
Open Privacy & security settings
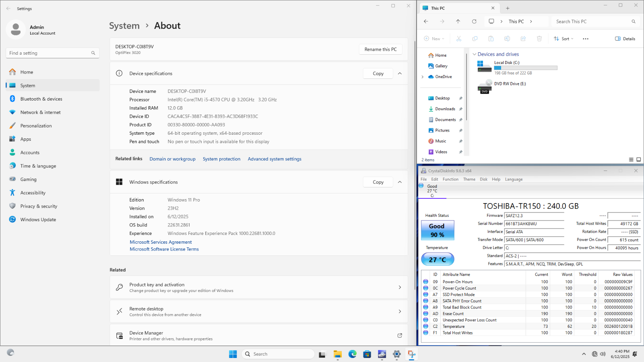[x=53, y=206]
